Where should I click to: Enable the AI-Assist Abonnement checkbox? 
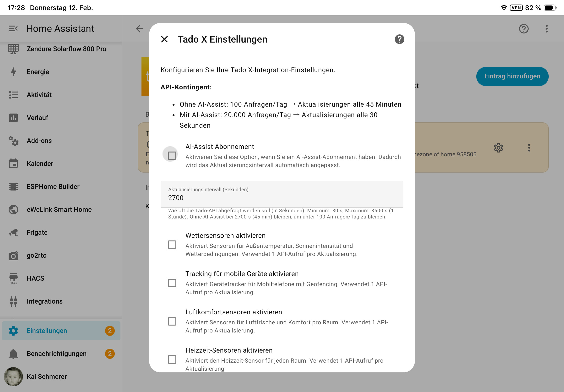[x=172, y=155]
